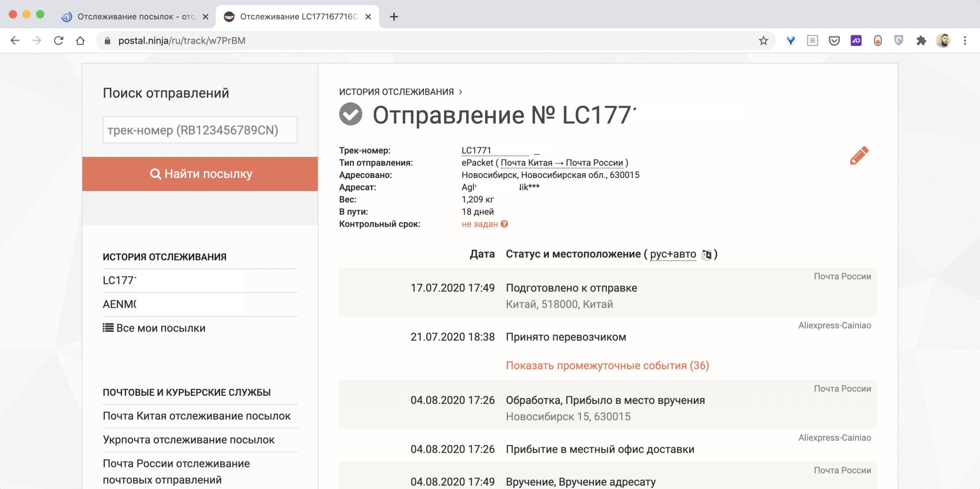Open the Chrome three-dot menu

tap(965, 41)
